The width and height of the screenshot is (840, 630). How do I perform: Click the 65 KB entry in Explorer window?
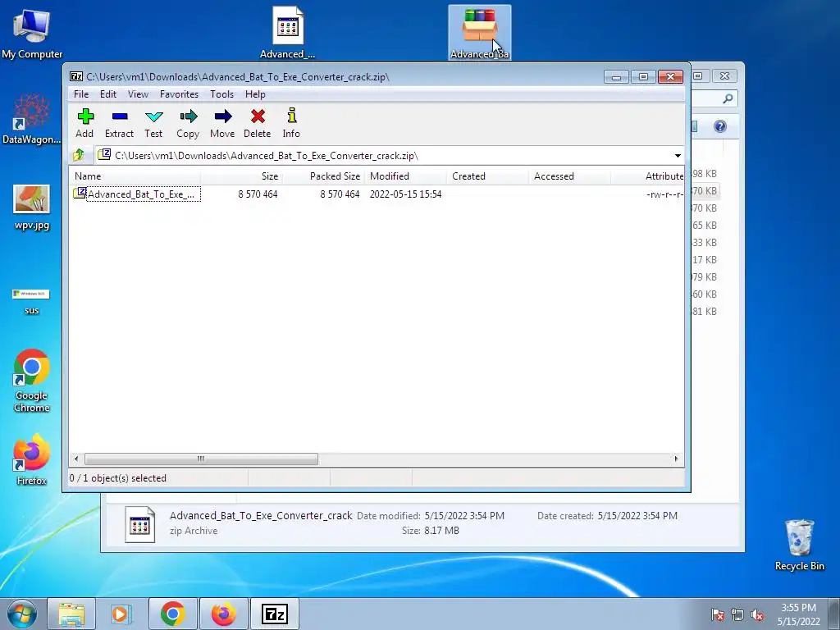tap(705, 226)
